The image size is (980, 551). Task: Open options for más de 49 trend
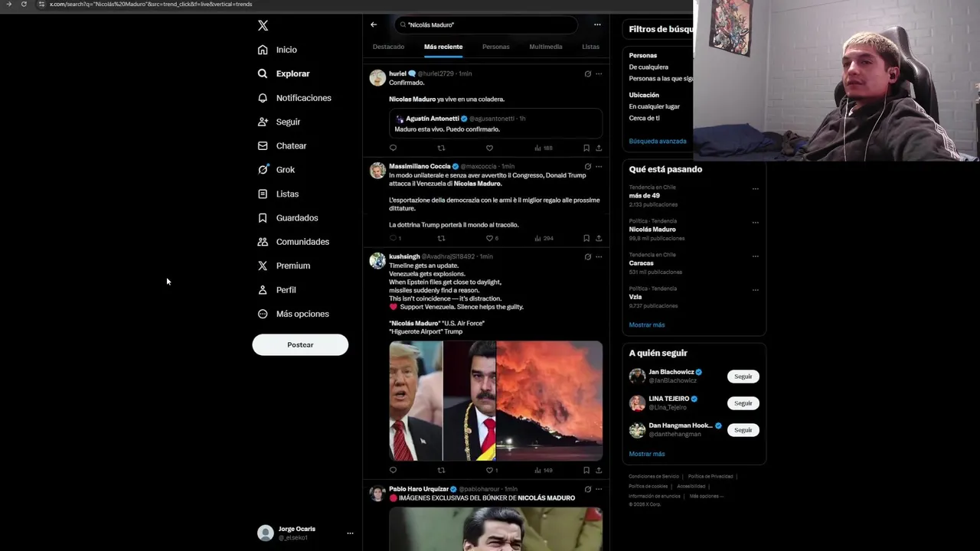point(755,189)
